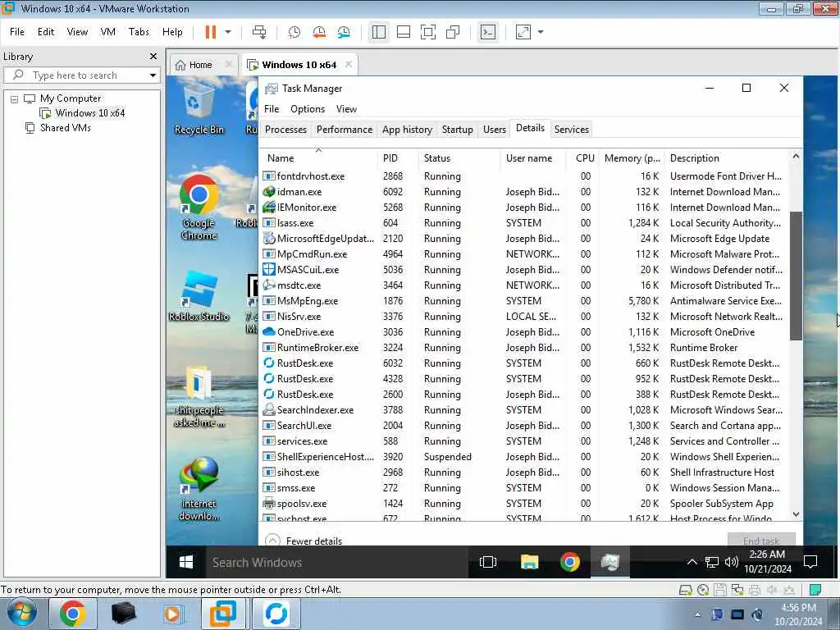Viewport: 840px width, 630px height.
Task: Click Fewer details expander
Action: [x=304, y=541]
